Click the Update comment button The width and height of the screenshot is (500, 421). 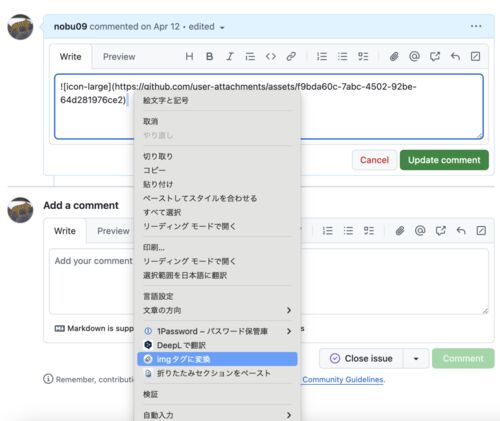click(x=444, y=160)
